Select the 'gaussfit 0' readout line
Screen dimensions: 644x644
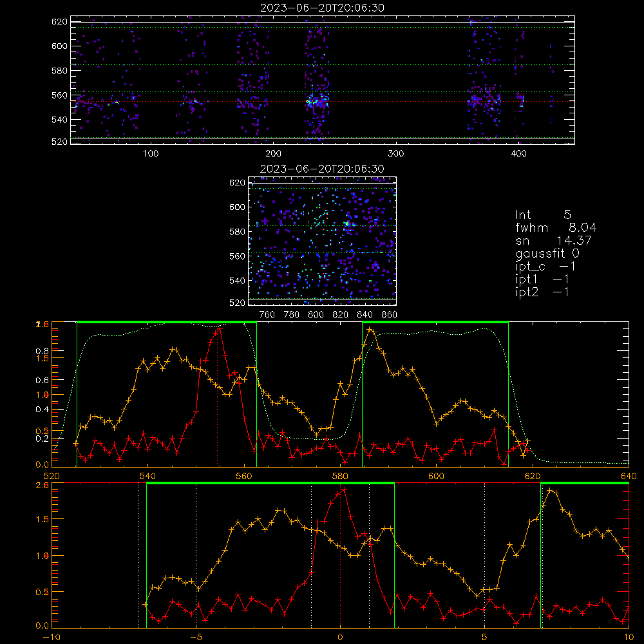[547, 253]
